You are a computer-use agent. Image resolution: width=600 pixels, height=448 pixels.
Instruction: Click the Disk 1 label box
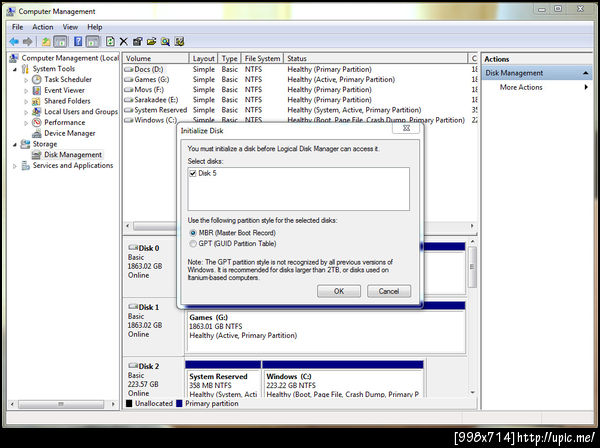pos(153,327)
